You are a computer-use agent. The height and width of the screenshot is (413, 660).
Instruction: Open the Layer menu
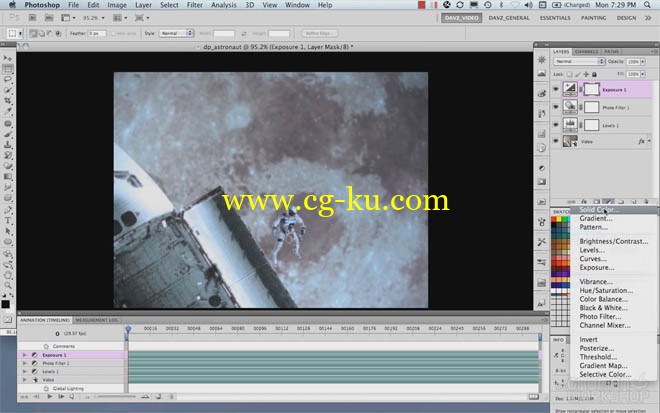coord(143,5)
